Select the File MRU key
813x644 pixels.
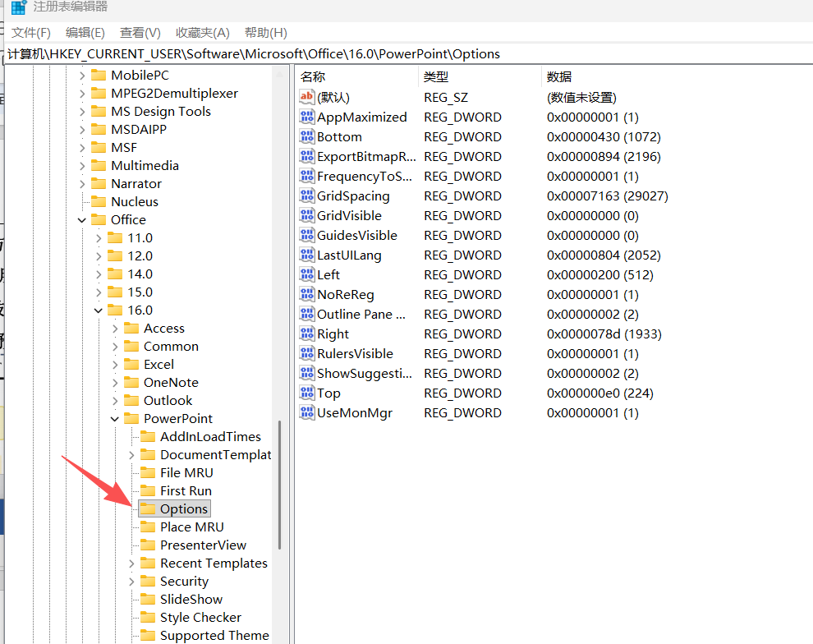(x=186, y=473)
